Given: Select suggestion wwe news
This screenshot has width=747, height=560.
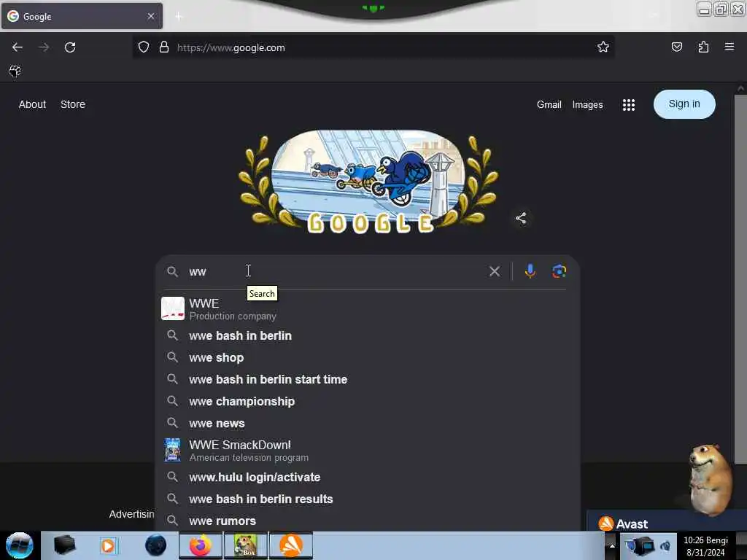Looking at the screenshot, I should (x=367, y=424).
